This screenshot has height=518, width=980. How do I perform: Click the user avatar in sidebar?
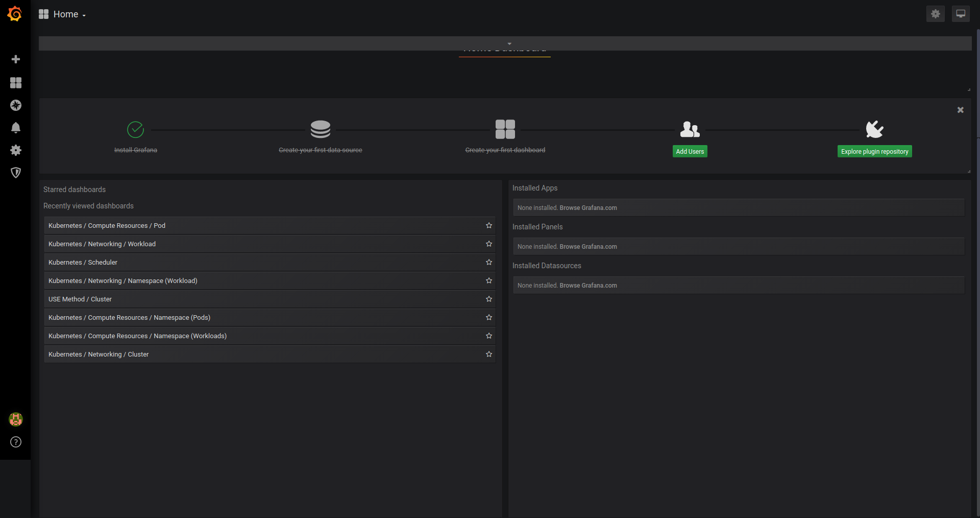point(16,419)
